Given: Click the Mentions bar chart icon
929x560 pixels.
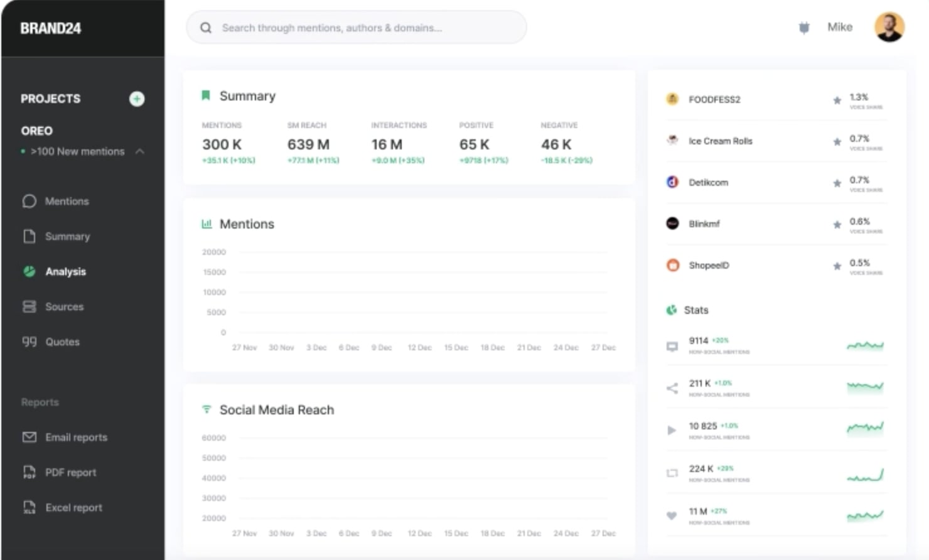Looking at the screenshot, I should pyautogui.click(x=207, y=223).
